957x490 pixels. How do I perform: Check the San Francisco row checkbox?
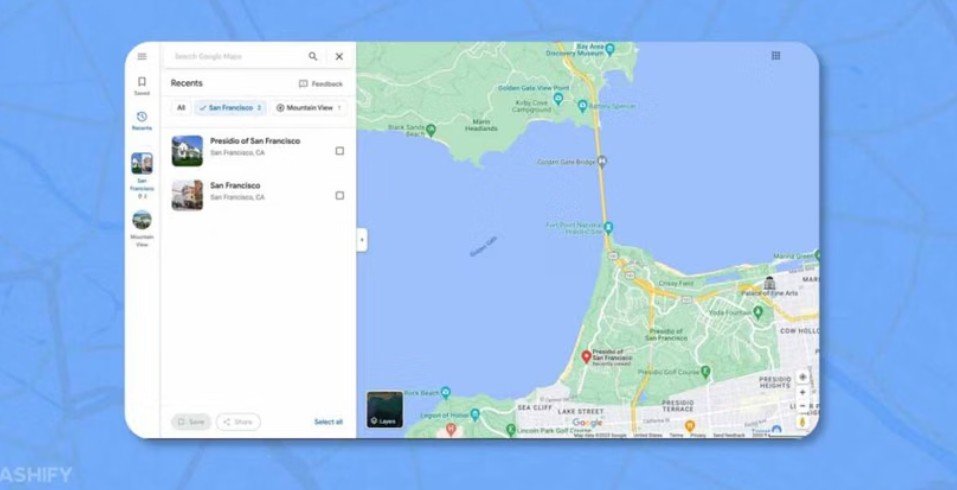(340, 195)
